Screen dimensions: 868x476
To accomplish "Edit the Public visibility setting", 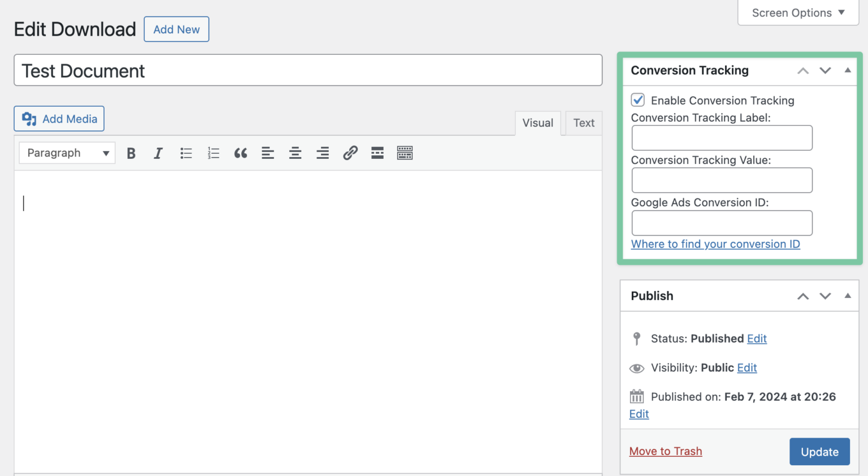I will tap(747, 368).
